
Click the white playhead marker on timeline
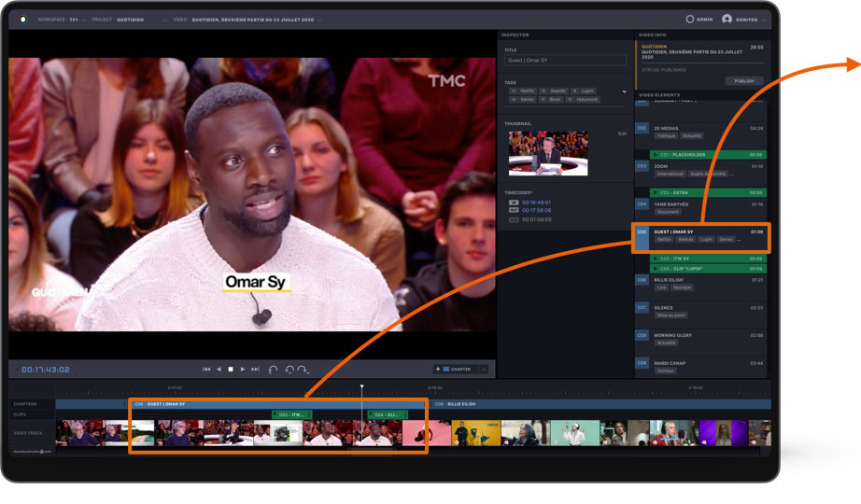[361, 387]
